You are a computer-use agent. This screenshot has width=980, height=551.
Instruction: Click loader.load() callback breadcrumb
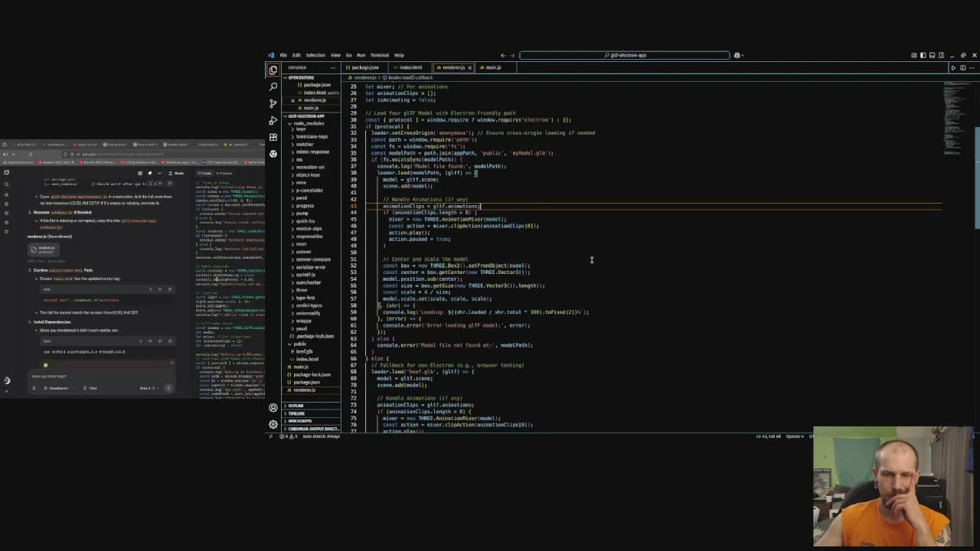(x=410, y=77)
